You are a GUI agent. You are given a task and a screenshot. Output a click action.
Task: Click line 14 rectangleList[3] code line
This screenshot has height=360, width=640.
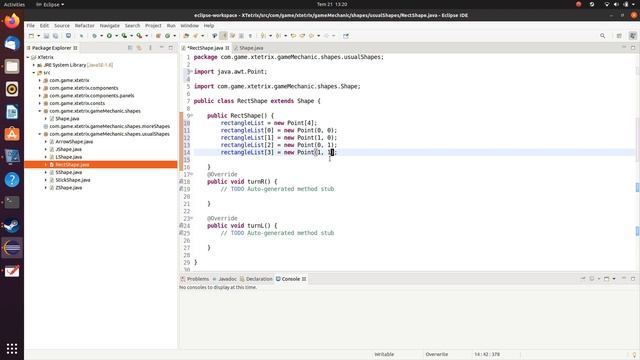coord(279,152)
